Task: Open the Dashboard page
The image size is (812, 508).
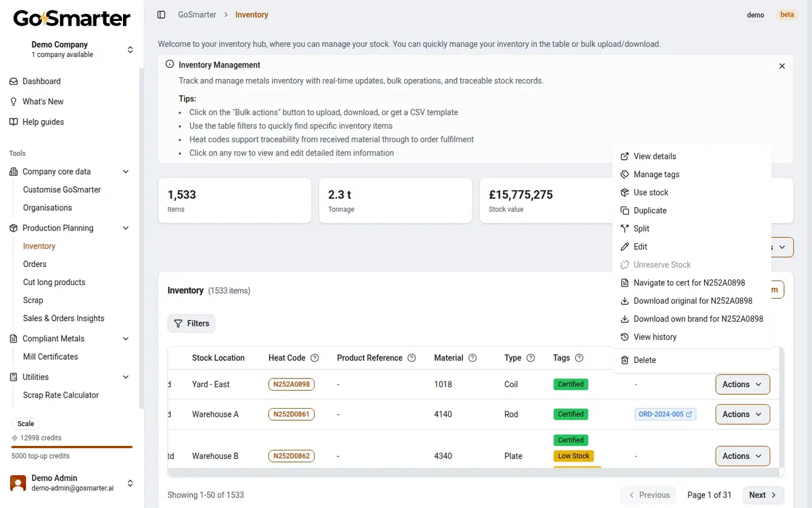Action: tap(41, 81)
